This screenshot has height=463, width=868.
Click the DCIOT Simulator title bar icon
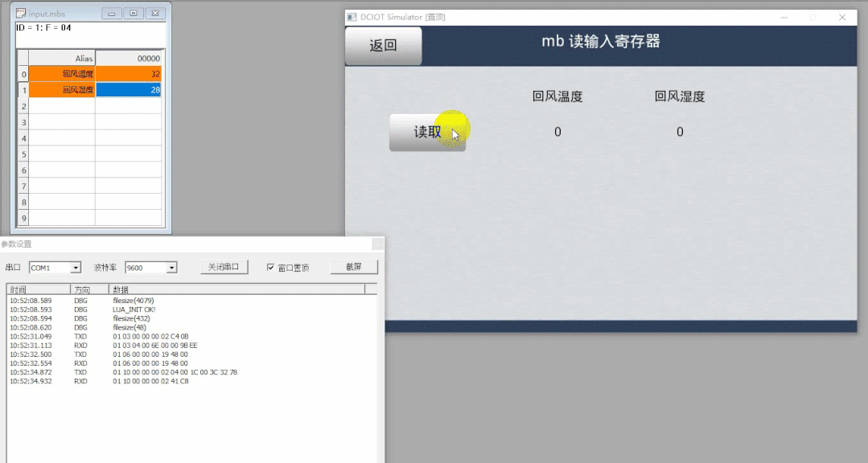352,17
